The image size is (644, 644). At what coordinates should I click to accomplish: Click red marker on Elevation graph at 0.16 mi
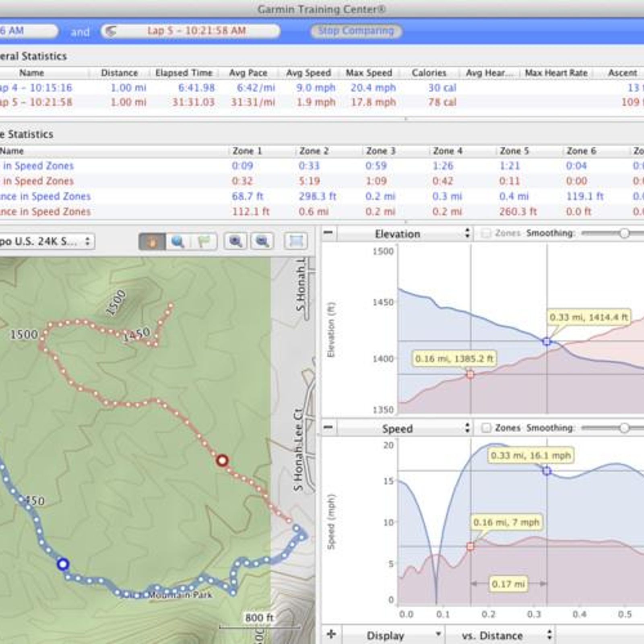pyautogui.click(x=470, y=374)
